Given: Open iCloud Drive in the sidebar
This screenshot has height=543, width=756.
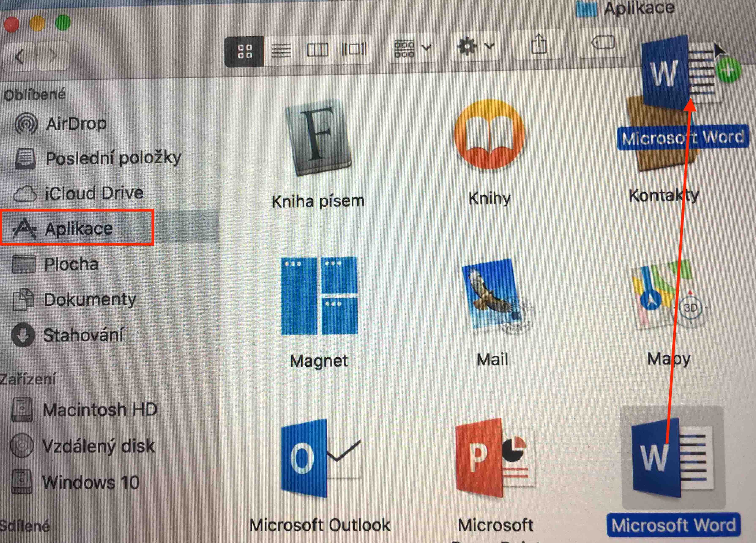Looking at the screenshot, I should [x=94, y=193].
